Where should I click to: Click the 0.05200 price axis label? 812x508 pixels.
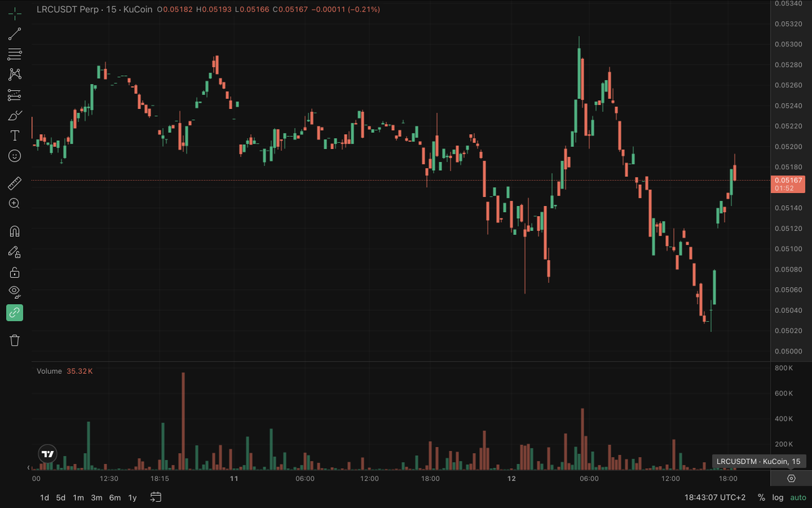click(x=788, y=146)
